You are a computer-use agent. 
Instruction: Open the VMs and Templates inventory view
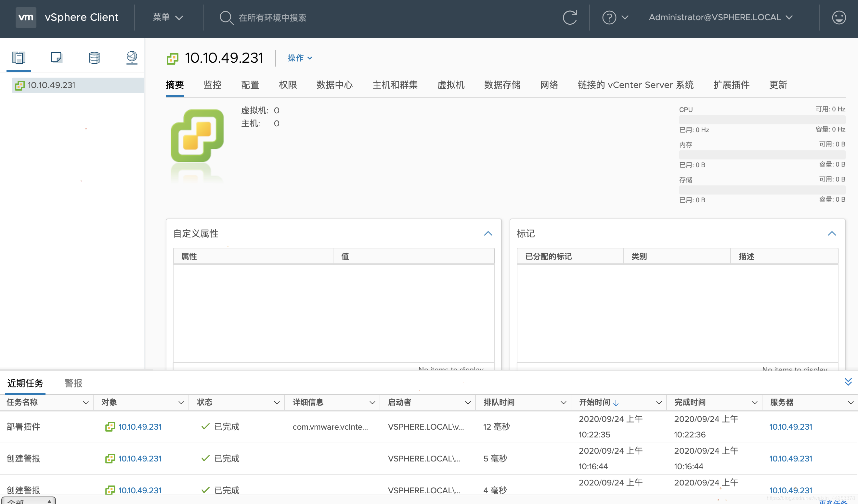(57, 57)
